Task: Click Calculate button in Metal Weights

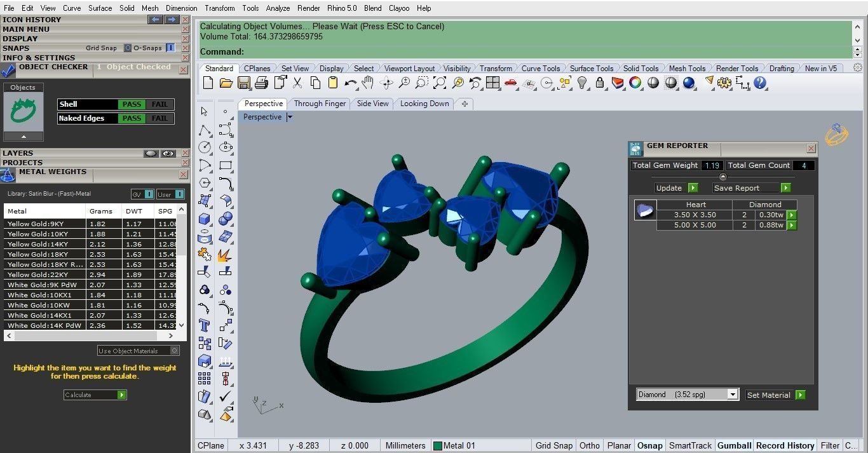Action: [x=95, y=395]
